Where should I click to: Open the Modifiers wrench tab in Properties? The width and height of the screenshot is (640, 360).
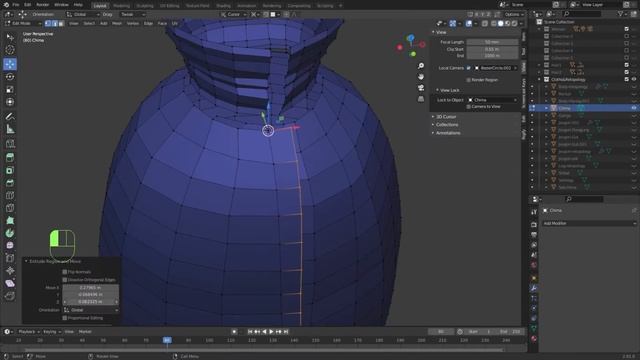533,289
